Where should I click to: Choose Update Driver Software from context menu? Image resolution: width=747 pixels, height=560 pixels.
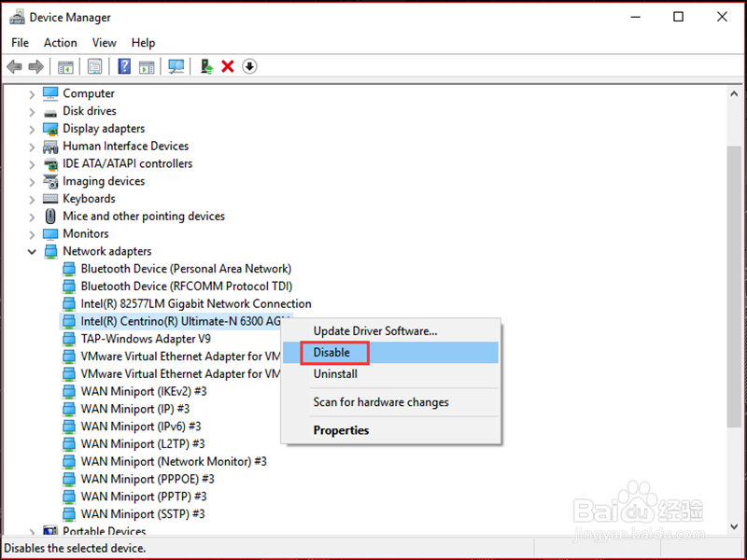(x=390, y=331)
